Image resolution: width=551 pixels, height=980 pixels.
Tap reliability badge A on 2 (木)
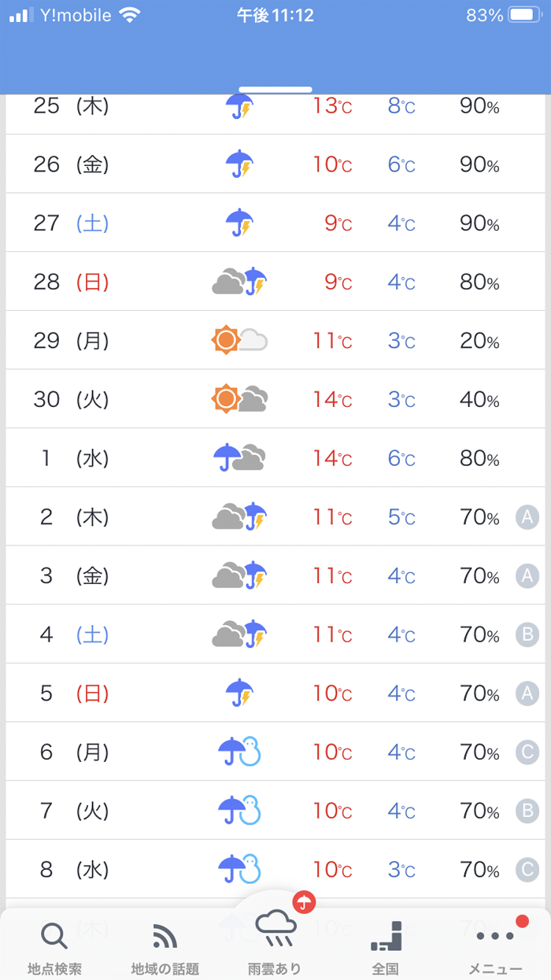tap(527, 517)
